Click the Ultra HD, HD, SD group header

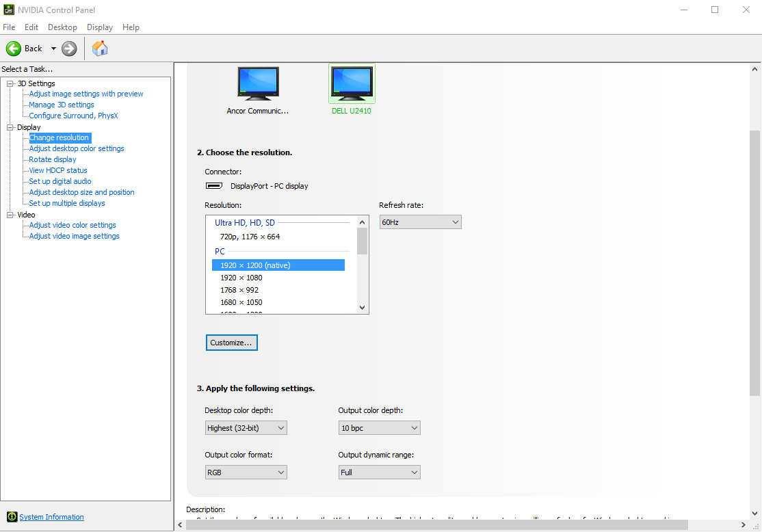(x=244, y=222)
